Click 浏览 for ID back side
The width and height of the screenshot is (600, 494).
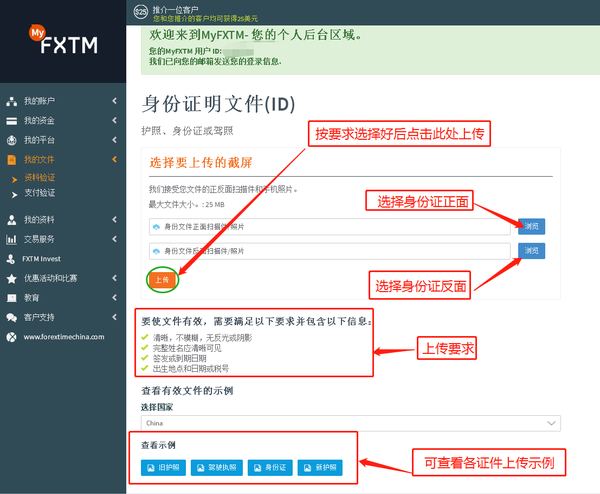[x=531, y=251]
